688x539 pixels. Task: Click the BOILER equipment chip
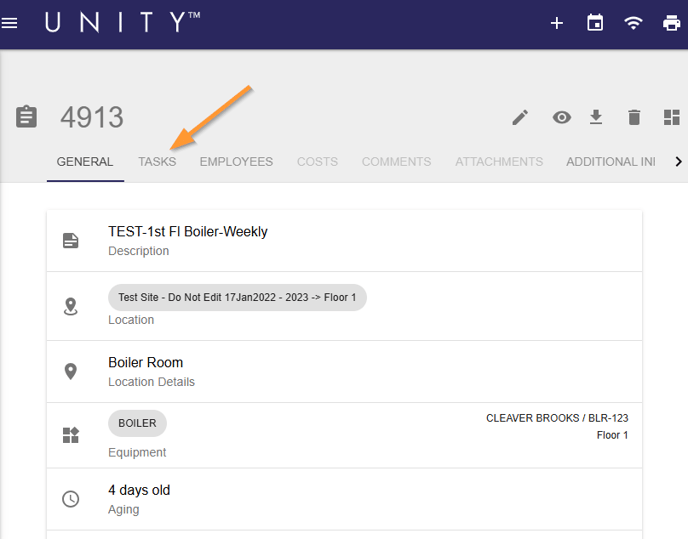137,423
